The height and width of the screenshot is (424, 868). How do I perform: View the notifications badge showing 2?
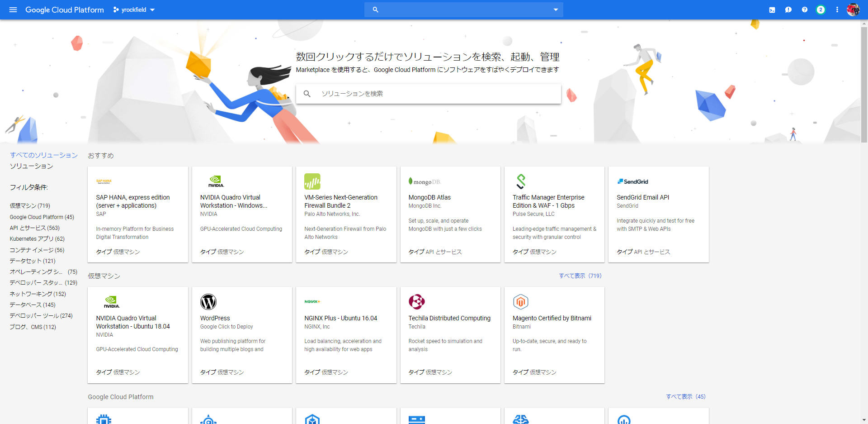(821, 10)
